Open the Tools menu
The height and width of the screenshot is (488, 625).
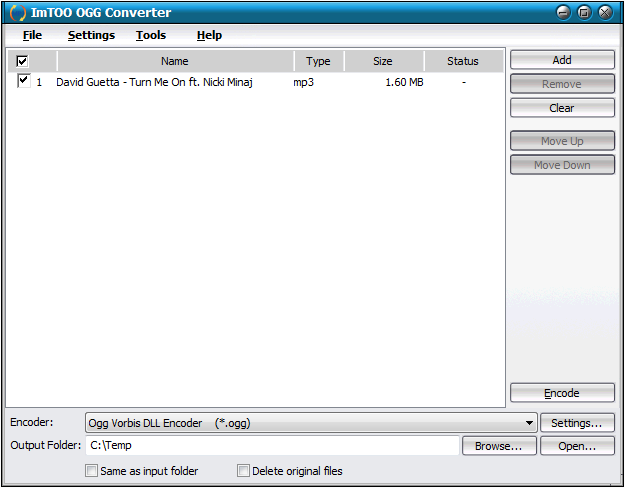click(x=151, y=35)
